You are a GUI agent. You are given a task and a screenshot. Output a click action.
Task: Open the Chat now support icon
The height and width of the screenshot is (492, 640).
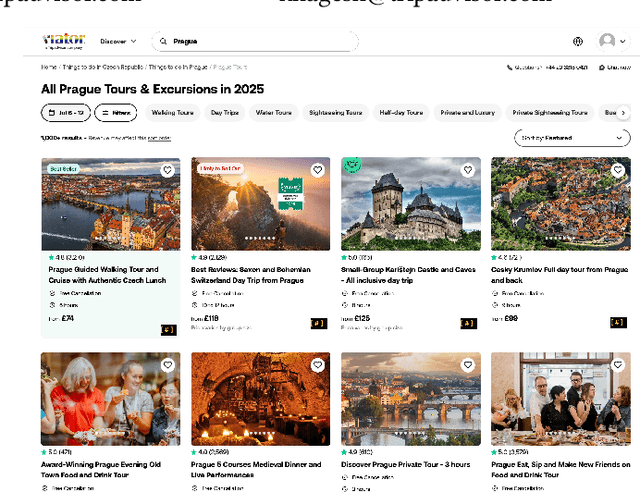(x=601, y=67)
